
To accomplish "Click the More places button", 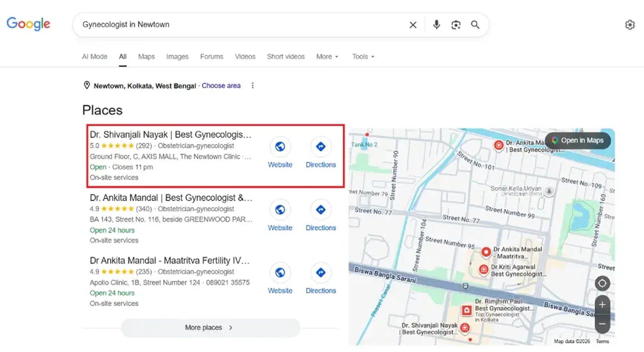I will (210, 328).
